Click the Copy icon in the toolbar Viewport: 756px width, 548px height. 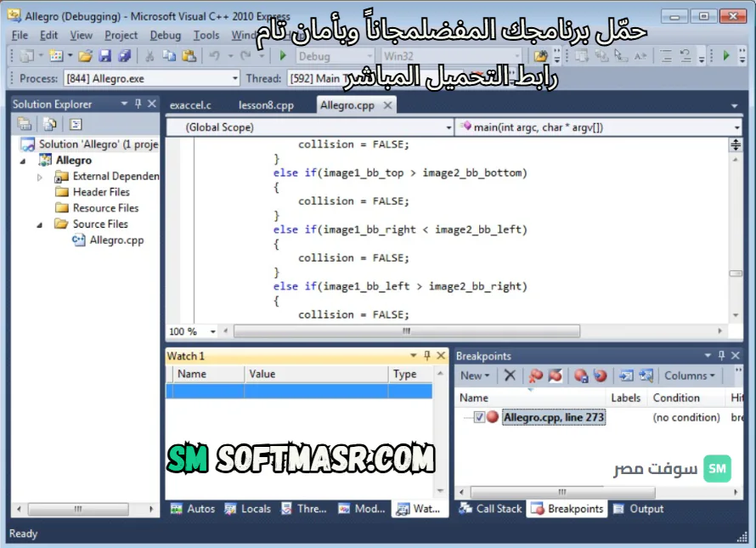pos(169,56)
